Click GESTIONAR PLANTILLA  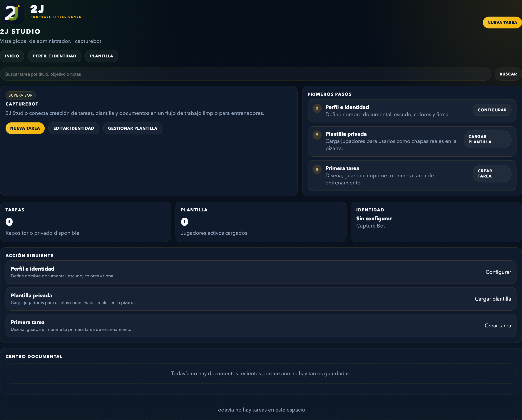point(133,128)
